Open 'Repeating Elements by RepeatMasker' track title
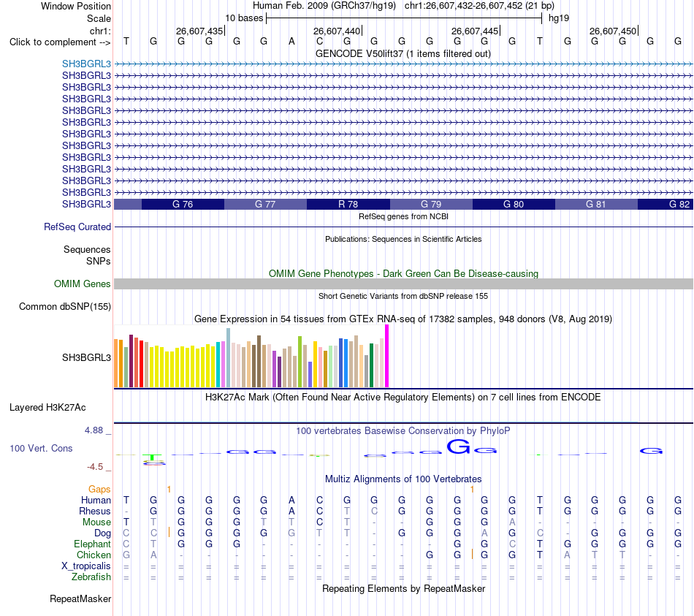The height and width of the screenshot is (616, 694). pos(404,588)
